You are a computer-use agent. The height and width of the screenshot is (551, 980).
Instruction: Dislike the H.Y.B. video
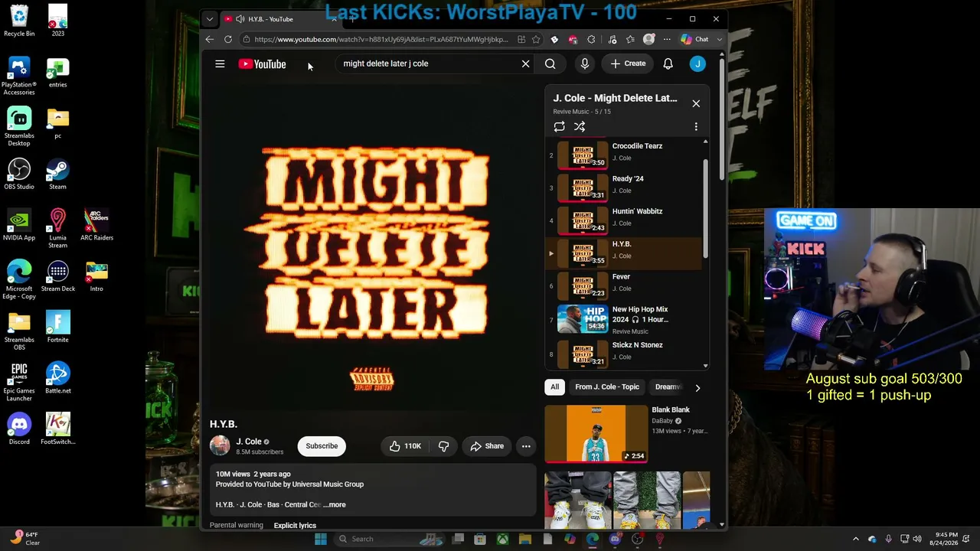(x=443, y=446)
